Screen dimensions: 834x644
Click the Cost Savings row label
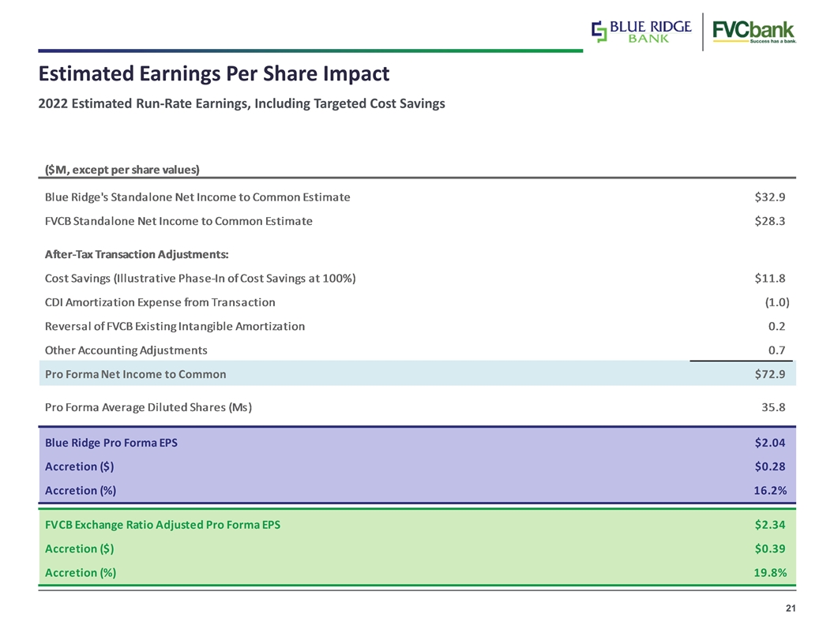200,279
